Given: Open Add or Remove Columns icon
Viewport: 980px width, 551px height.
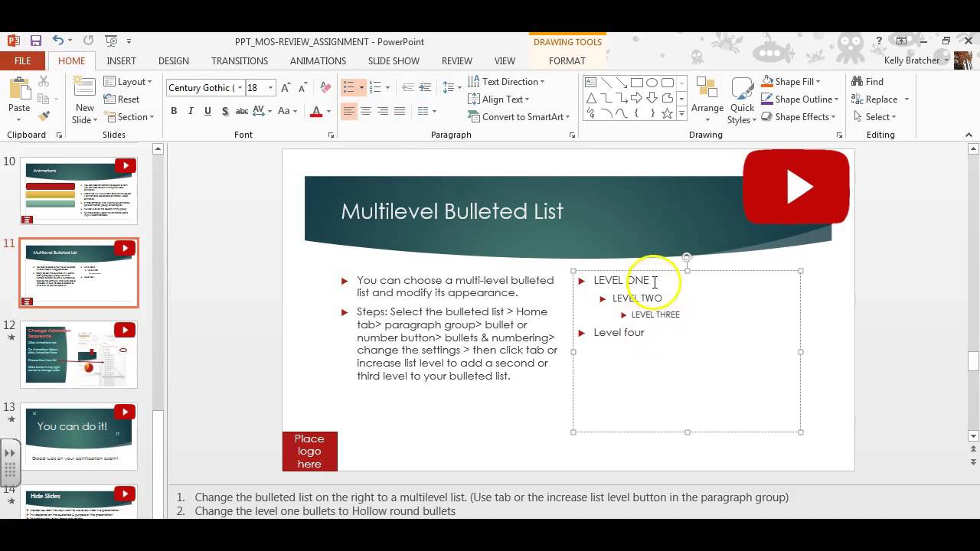Looking at the screenshot, I should click(x=426, y=111).
